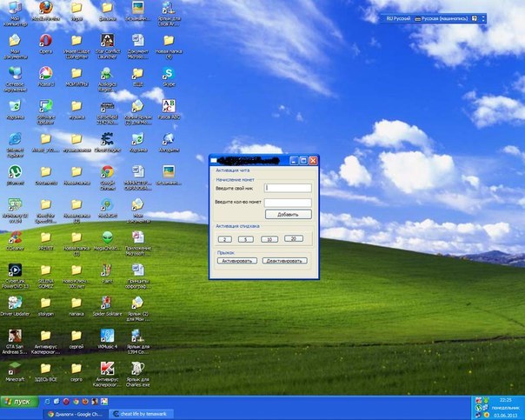Select the Skype desktop icon
This screenshot has height=420, width=525.
click(169, 77)
